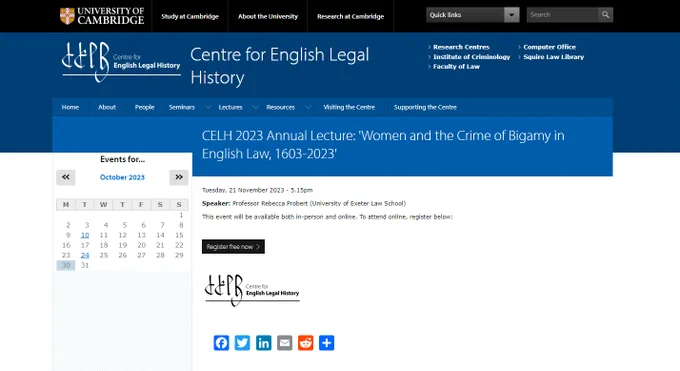This screenshot has width=680, height=371.
Task: Click the date Tuesday, 21 November 2023
Action: click(x=243, y=190)
